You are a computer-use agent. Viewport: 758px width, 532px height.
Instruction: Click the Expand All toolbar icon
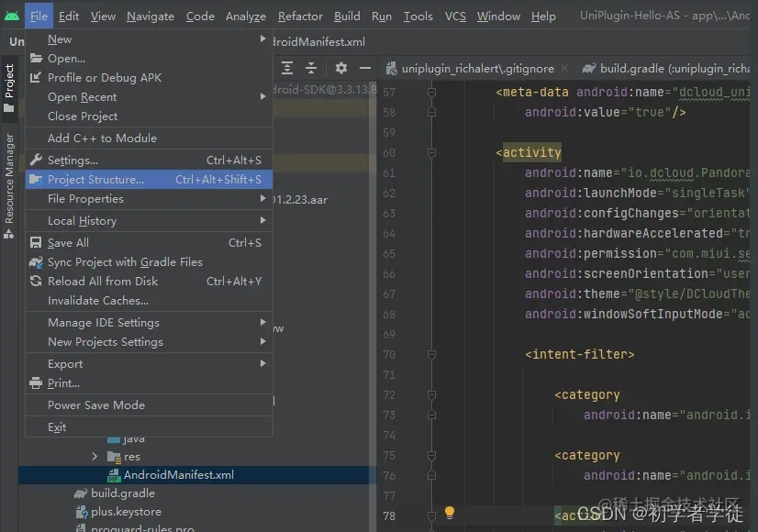pyautogui.click(x=287, y=68)
